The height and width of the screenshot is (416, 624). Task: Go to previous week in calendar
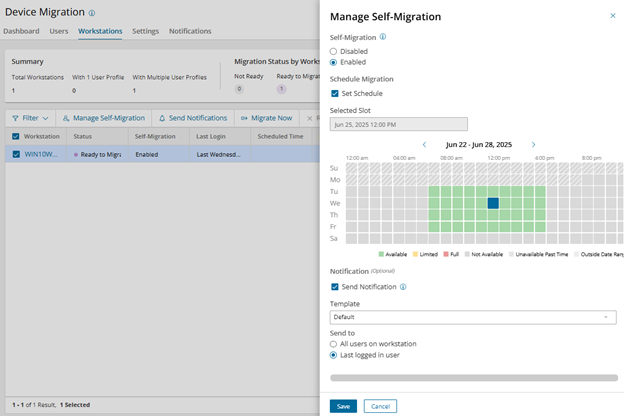[424, 145]
